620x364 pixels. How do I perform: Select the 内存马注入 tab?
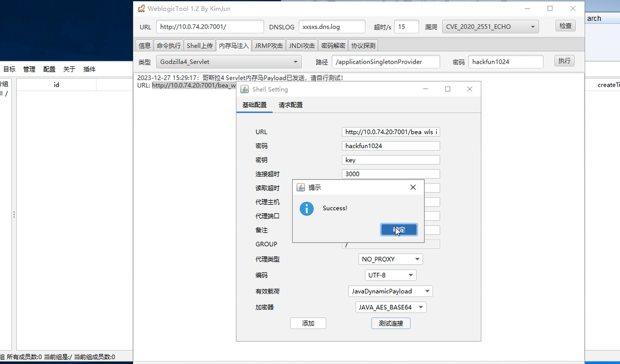(234, 46)
